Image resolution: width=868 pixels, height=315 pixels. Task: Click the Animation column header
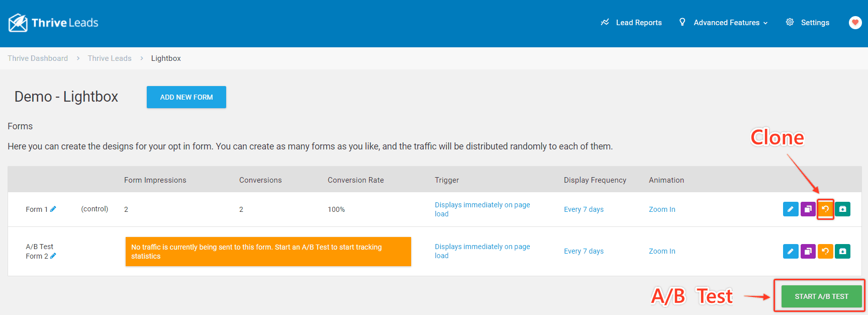pos(666,180)
